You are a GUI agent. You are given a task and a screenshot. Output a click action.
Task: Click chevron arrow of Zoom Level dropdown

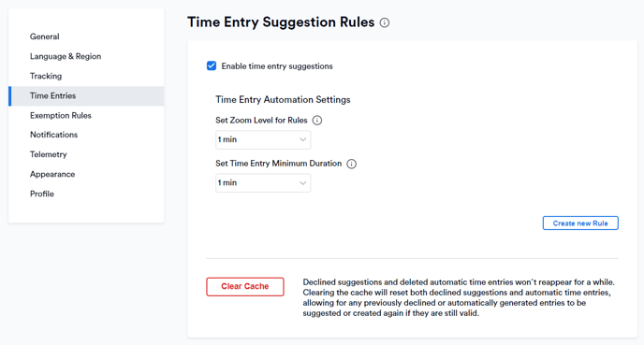point(302,140)
